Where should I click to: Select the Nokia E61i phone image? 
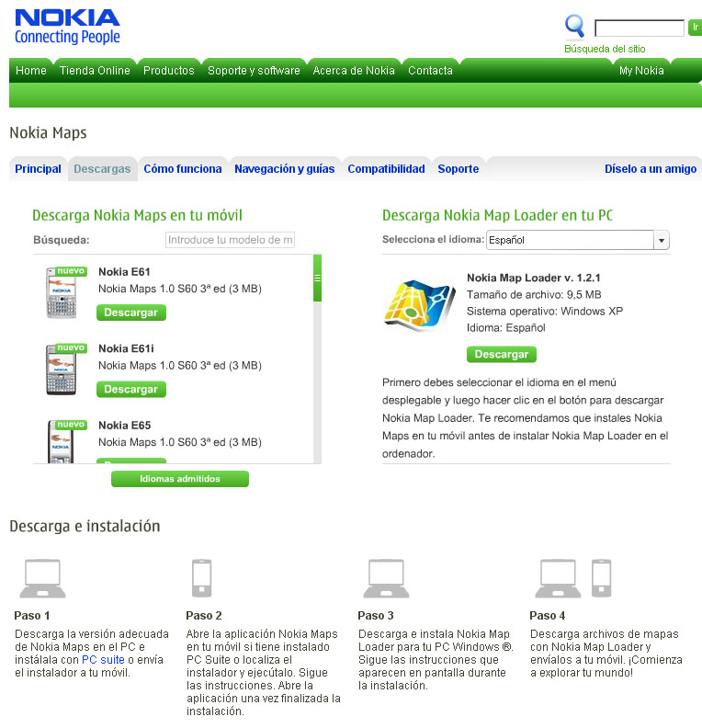pyautogui.click(x=62, y=370)
